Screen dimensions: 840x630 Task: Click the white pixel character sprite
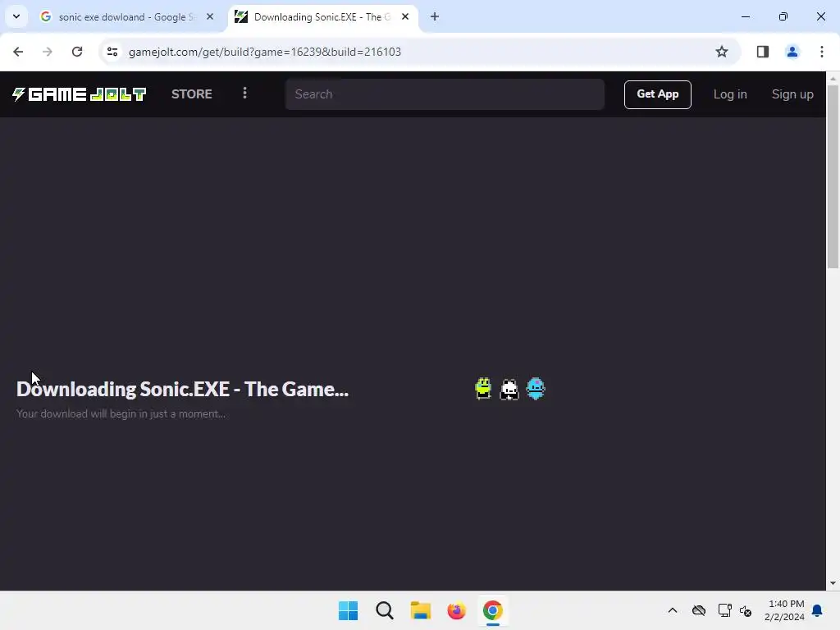point(509,389)
